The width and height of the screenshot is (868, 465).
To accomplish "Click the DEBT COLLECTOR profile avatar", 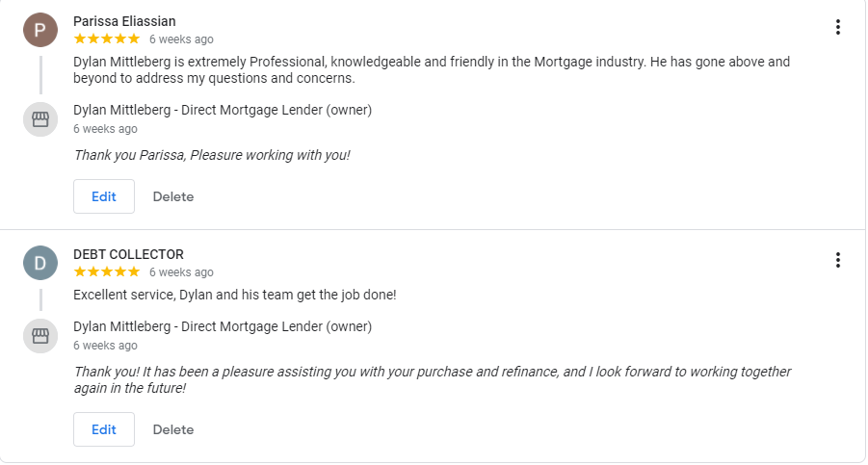I will click(x=39, y=263).
